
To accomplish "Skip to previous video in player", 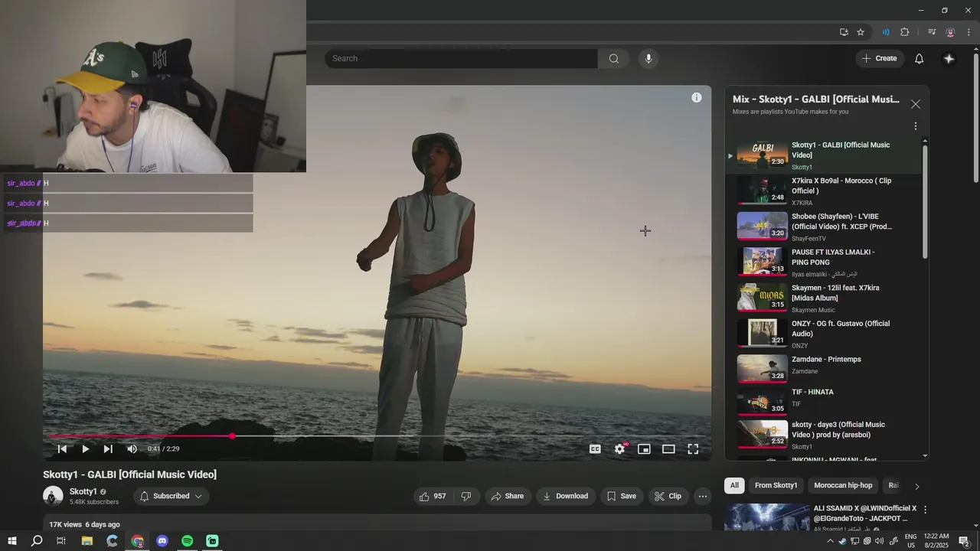I will pyautogui.click(x=62, y=449).
